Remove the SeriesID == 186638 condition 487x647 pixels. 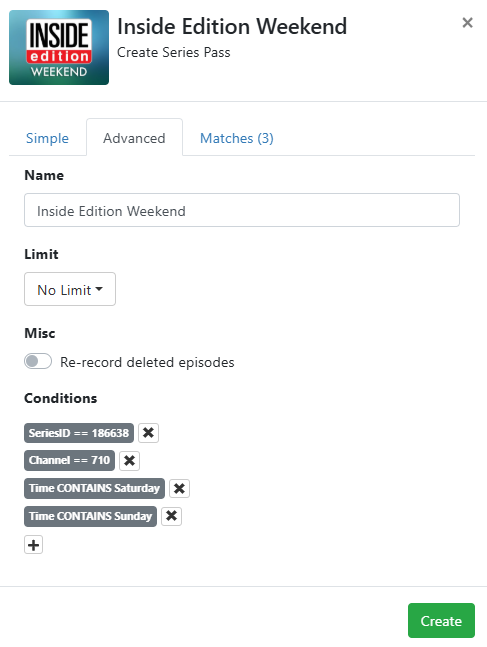tap(148, 433)
